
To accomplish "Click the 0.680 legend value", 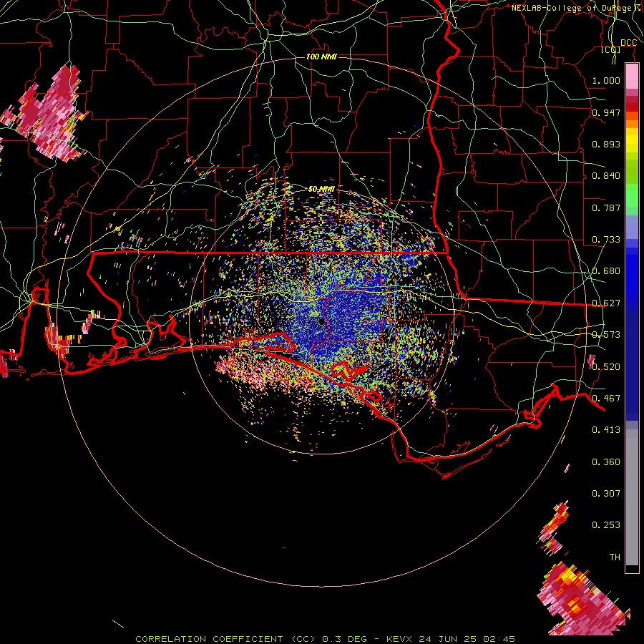I will tap(606, 271).
